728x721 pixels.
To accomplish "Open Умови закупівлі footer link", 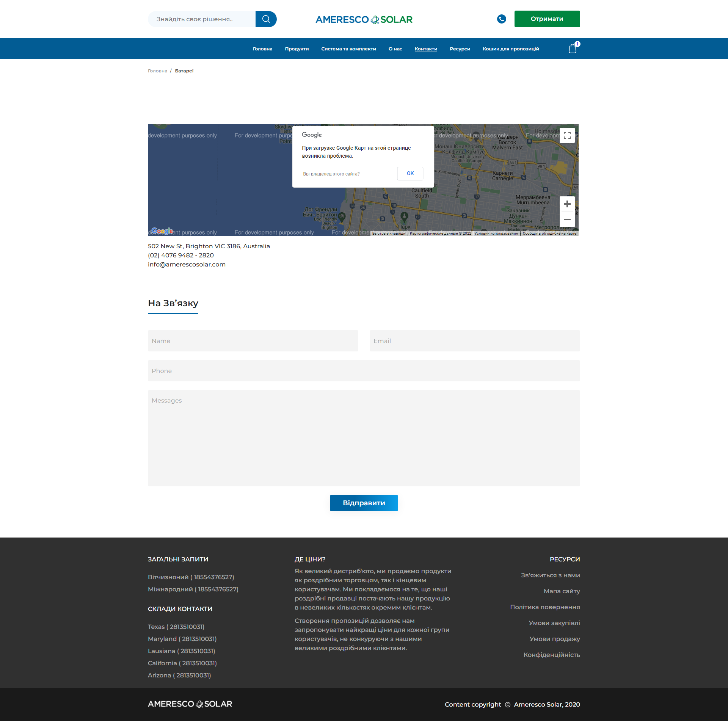I will tap(554, 623).
